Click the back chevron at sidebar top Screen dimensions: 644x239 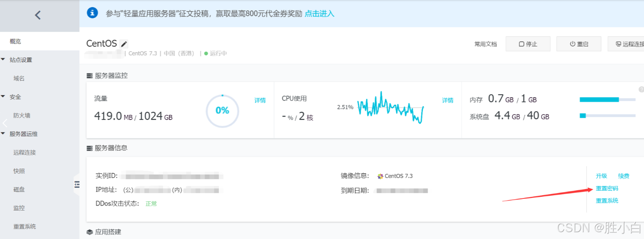[38, 15]
